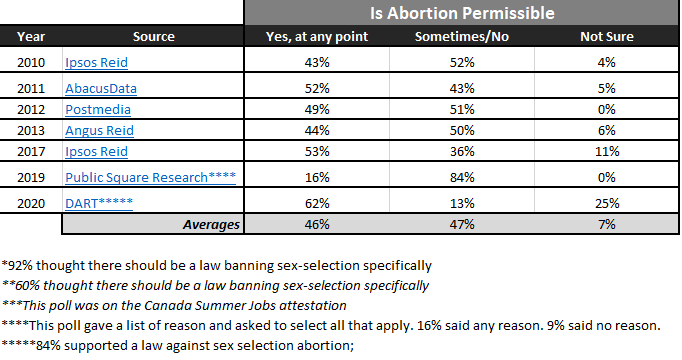
Task: Click the 46% averages cell
Action: pyautogui.click(x=317, y=224)
